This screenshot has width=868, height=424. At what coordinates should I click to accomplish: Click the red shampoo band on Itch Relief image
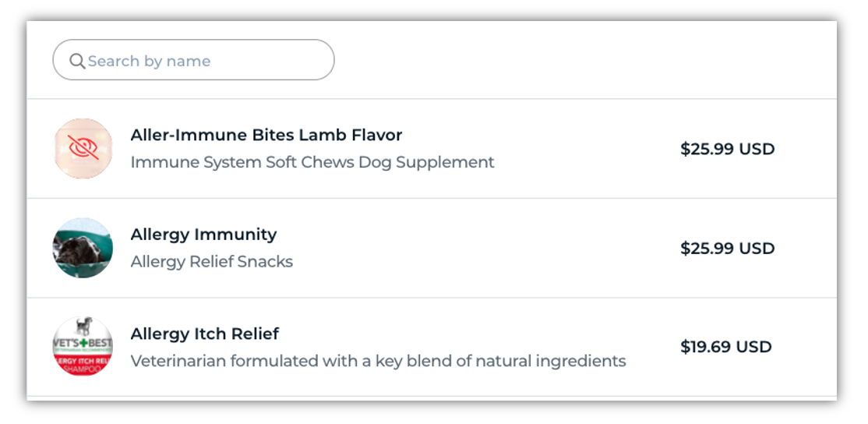tap(83, 363)
